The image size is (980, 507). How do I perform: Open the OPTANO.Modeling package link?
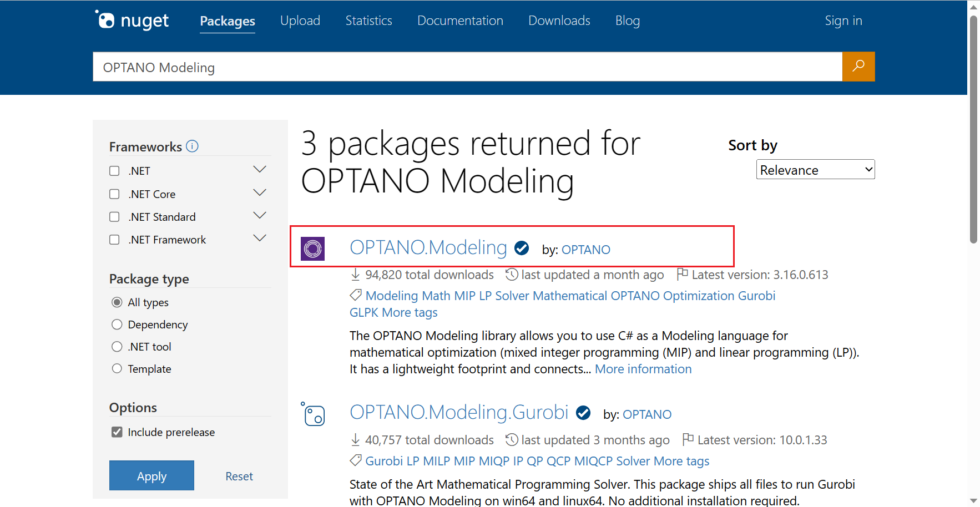[x=428, y=247]
